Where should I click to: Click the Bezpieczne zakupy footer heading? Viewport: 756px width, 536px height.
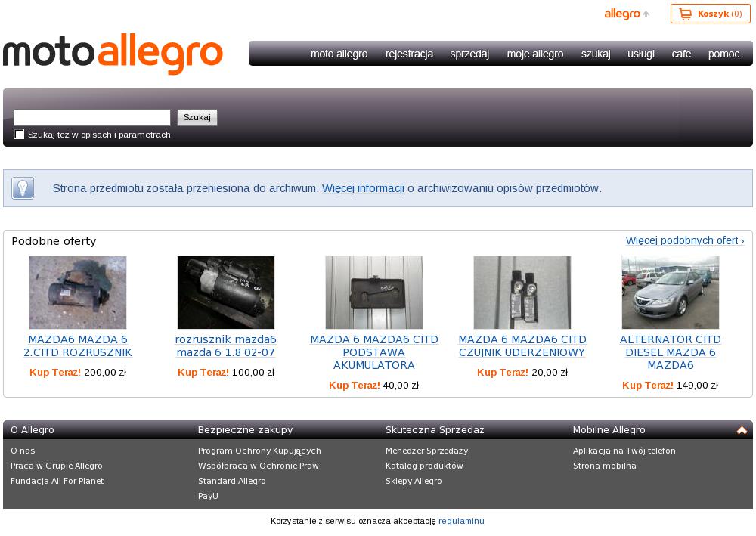(246, 430)
